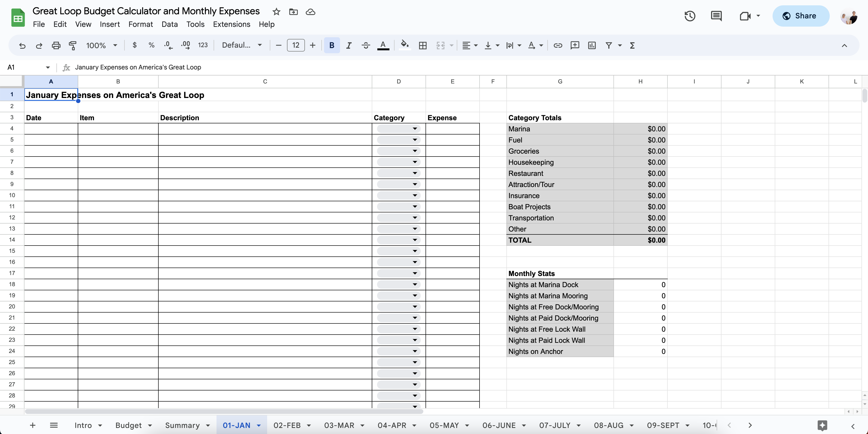The image size is (868, 434).
Task: Select the column G header
Action: point(560,82)
